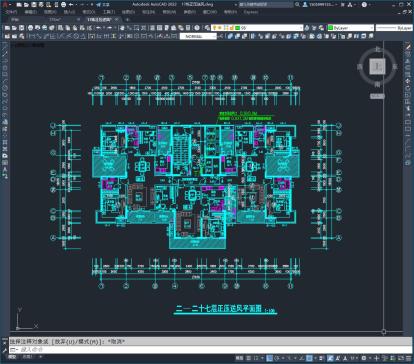Image resolution: width=414 pixels, height=364 pixels.
Task: Select the Polygon draw tool
Action: 5,68
